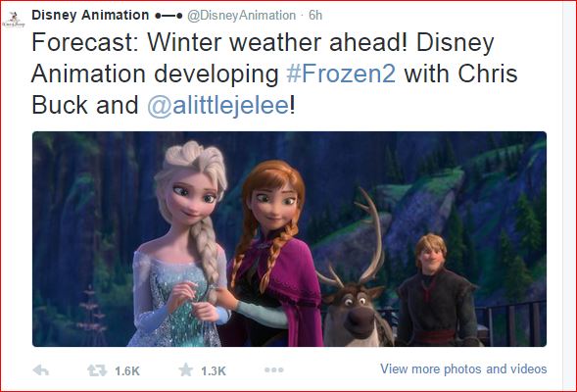Retweet using the retweet arrows icon
The image size is (577, 392).
click(97, 370)
